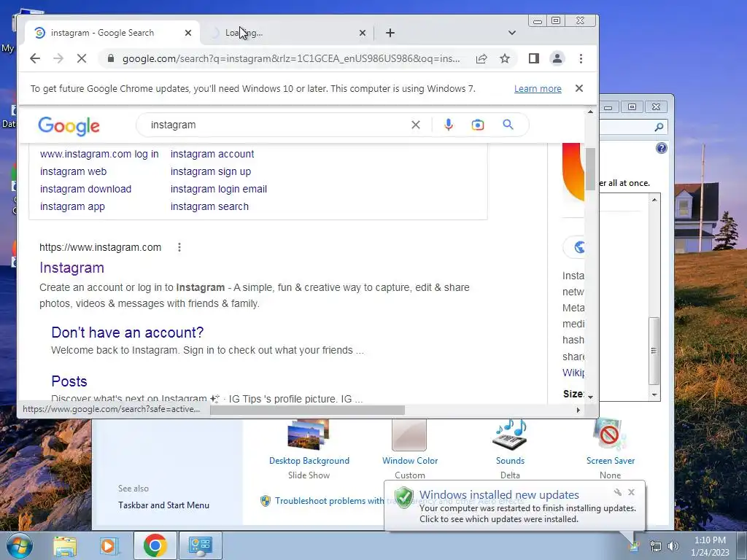Viewport: 747px width, 560px height.
Task: Open volume speaker tray icon
Action: [x=673, y=546]
